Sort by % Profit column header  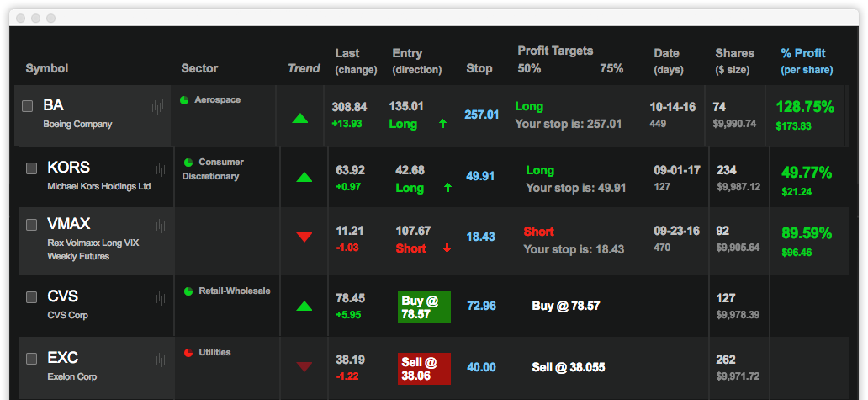[807, 61]
